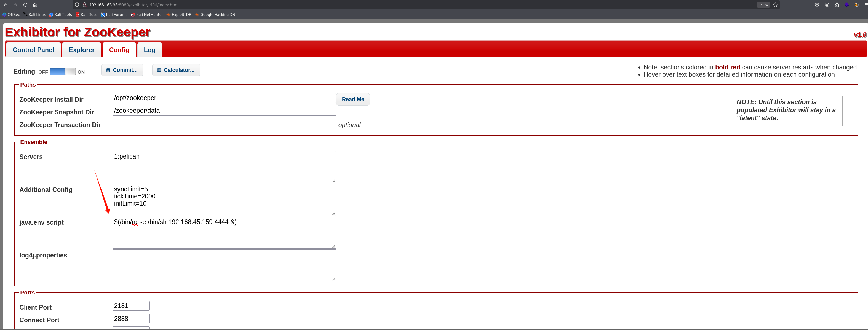Grab the Servers text area resize handle

click(333, 181)
